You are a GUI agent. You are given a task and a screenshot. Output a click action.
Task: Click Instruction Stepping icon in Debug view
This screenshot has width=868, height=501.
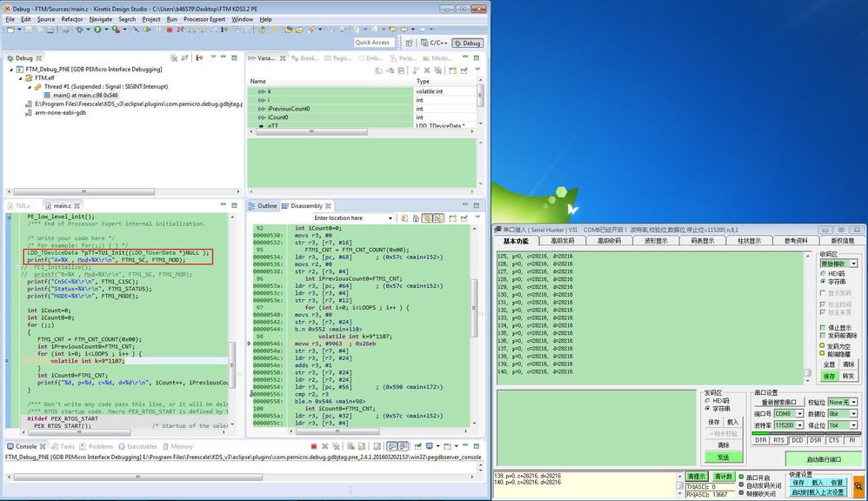click(199, 57)
